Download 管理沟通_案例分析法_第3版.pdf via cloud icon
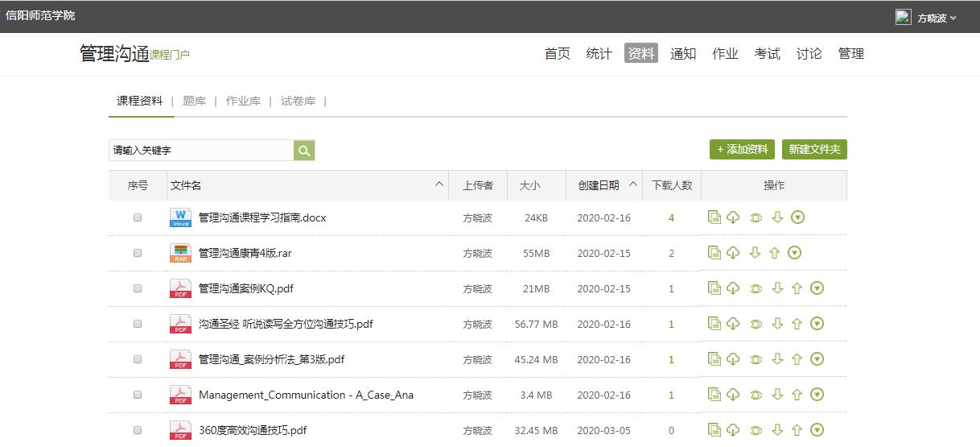The width and height of the screenshot is (980, 447). click(733, 359)
